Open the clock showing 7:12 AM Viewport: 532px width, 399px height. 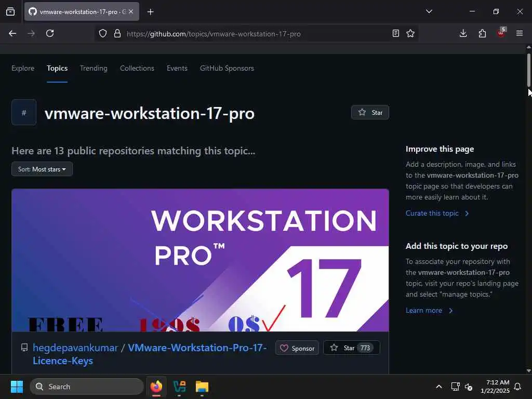coord(495,387)
